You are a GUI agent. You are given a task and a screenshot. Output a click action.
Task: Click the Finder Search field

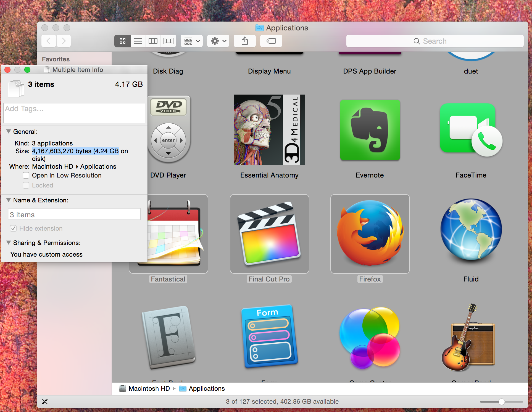click(435, 41)
